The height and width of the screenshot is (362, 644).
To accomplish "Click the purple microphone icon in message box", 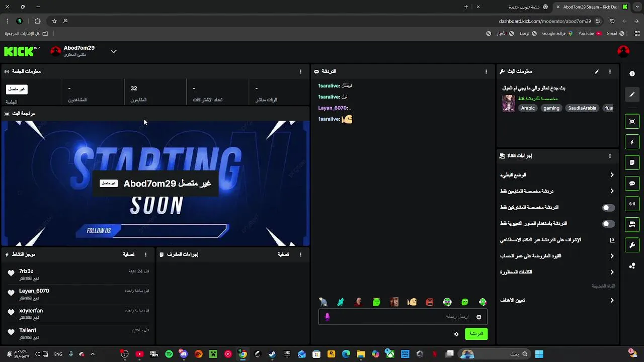I will tap(327, 317).
